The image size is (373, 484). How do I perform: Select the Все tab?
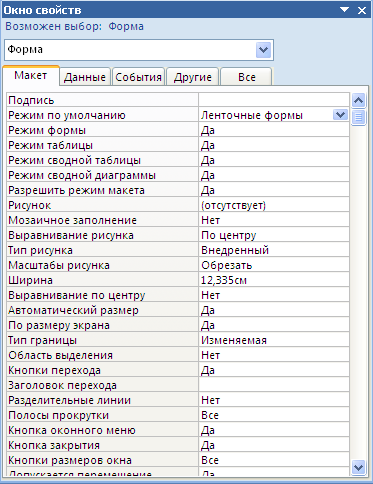tap(247, 77)
